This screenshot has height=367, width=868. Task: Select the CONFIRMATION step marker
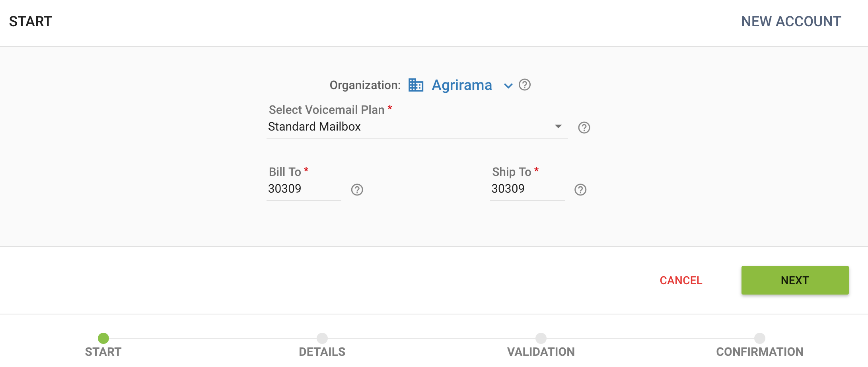point(760,338)
